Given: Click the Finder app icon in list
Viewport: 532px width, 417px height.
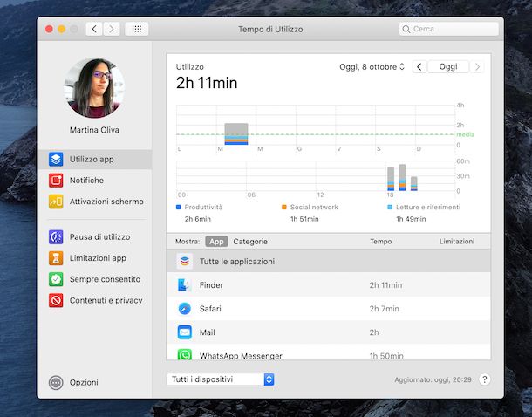Looking at the screenshot, I should 185,285.
